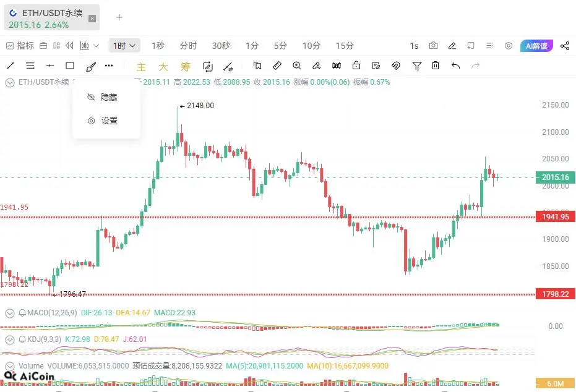This screenshot has width=576, height=392.
Task: Select the ruler measurement tool
Action: pos(277,66)
